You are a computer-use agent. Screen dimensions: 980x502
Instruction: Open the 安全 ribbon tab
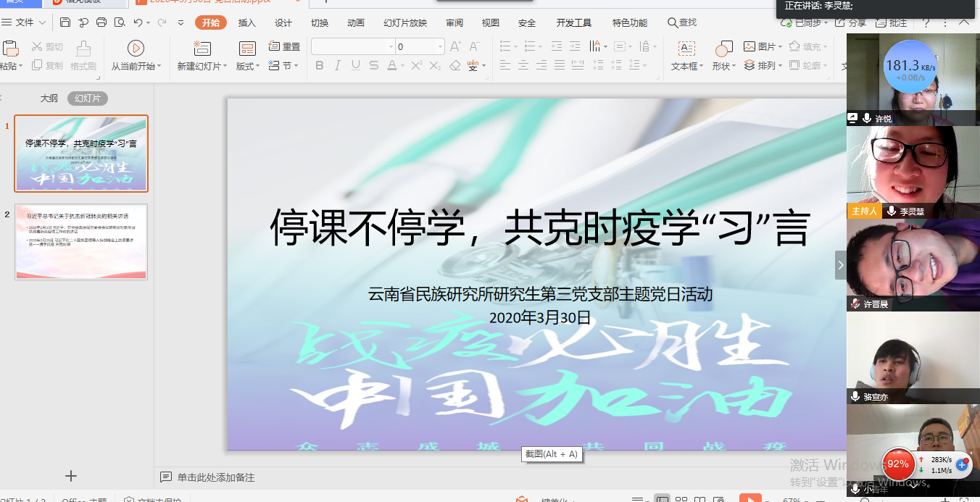click(527, 22)
